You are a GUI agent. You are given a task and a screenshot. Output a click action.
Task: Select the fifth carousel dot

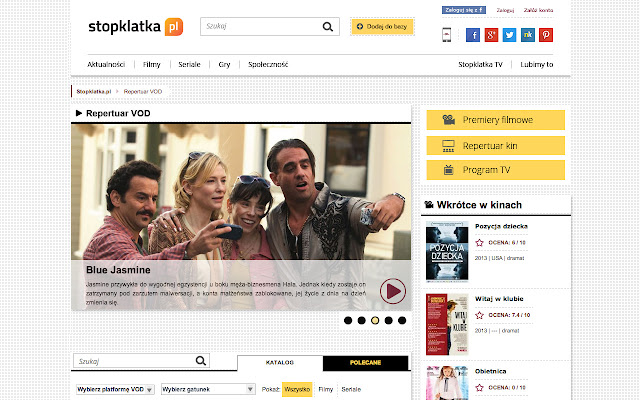tap(402, 320)
